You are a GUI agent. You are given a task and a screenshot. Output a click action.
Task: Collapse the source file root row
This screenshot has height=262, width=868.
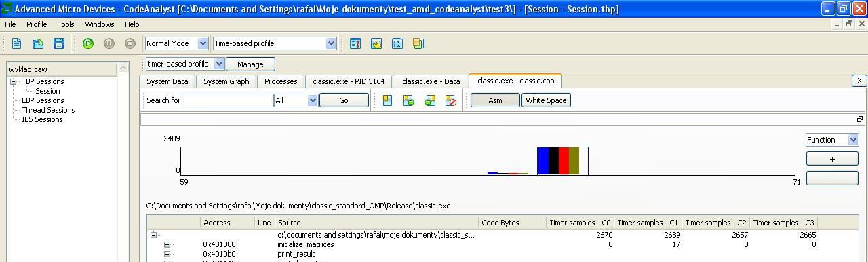[x=153, y=235]
